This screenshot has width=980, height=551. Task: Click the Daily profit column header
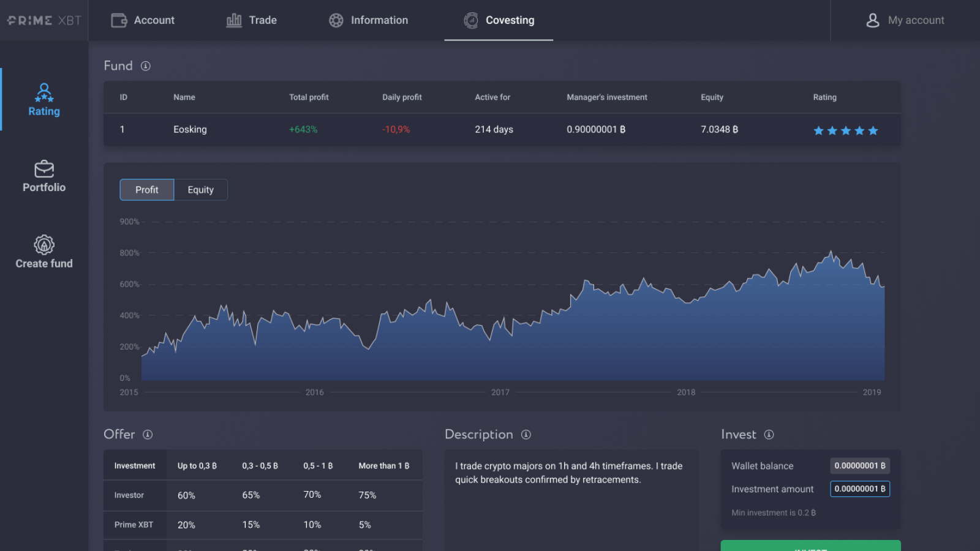(x=402, y=97)
